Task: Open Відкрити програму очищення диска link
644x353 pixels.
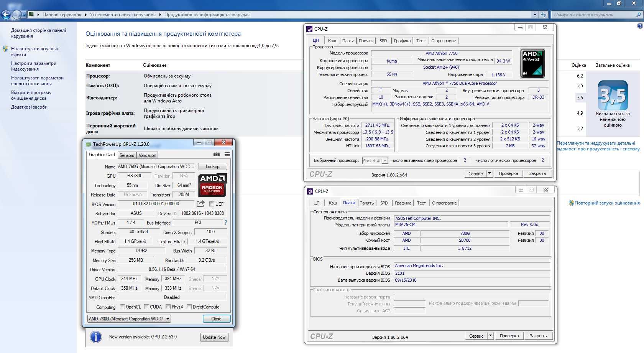Action: 31,95
